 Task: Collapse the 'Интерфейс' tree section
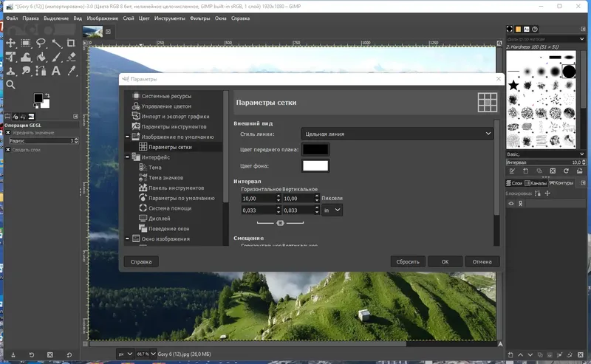point(128,157)
